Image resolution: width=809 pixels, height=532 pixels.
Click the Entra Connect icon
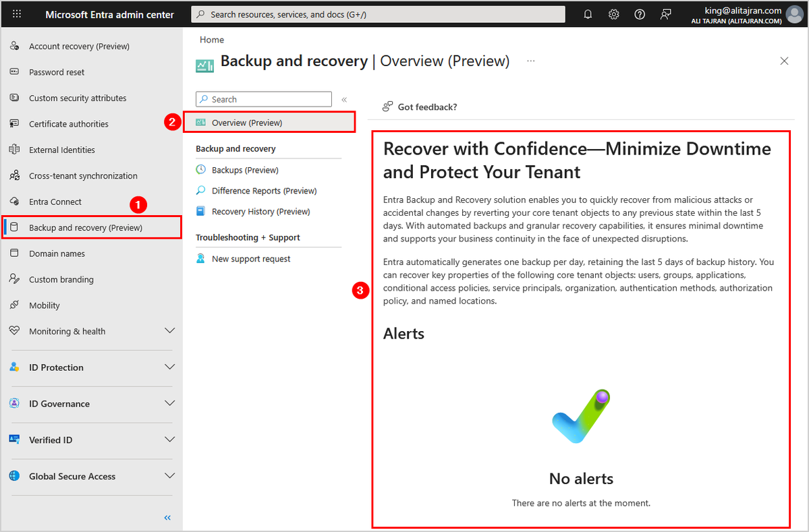(x=14, y=202)
